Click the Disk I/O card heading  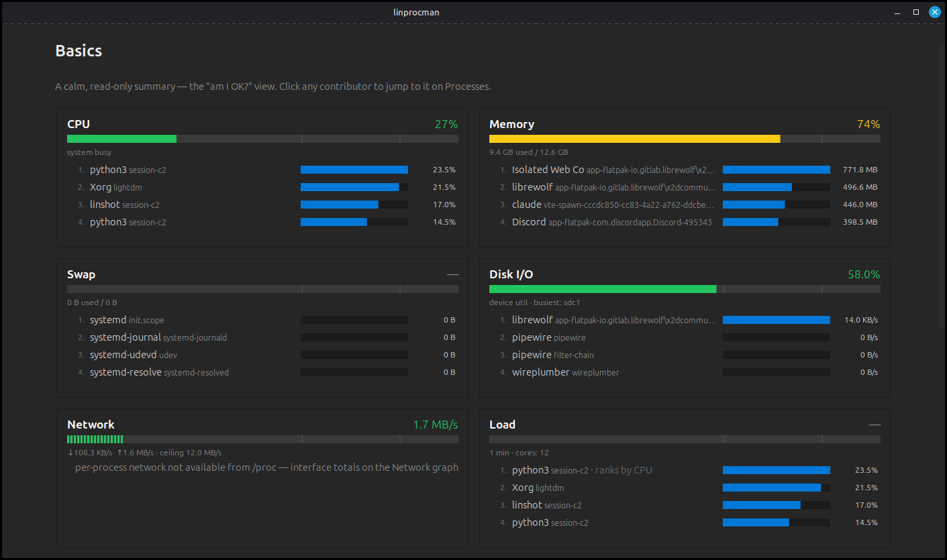511,274
